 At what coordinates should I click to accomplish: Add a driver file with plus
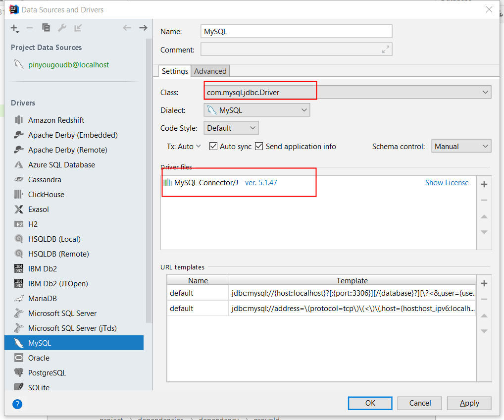click(484, 184)
